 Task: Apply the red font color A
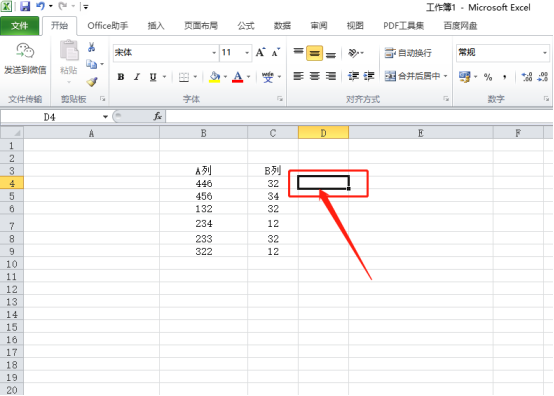pyautogui.click(x=238, y=77)
